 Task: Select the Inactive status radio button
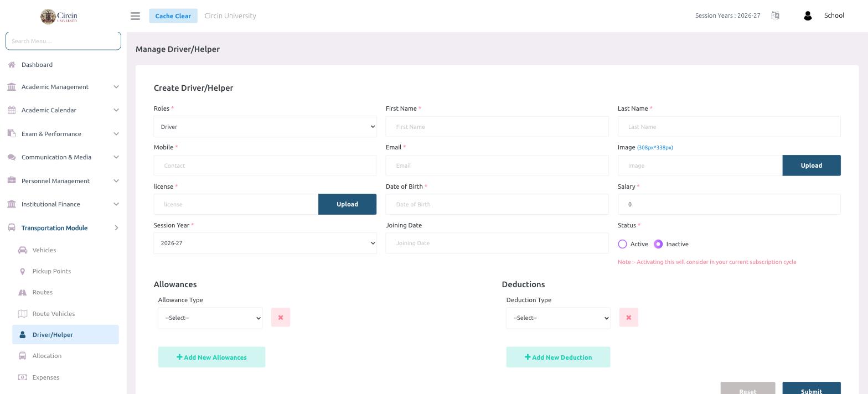point(658,244)
